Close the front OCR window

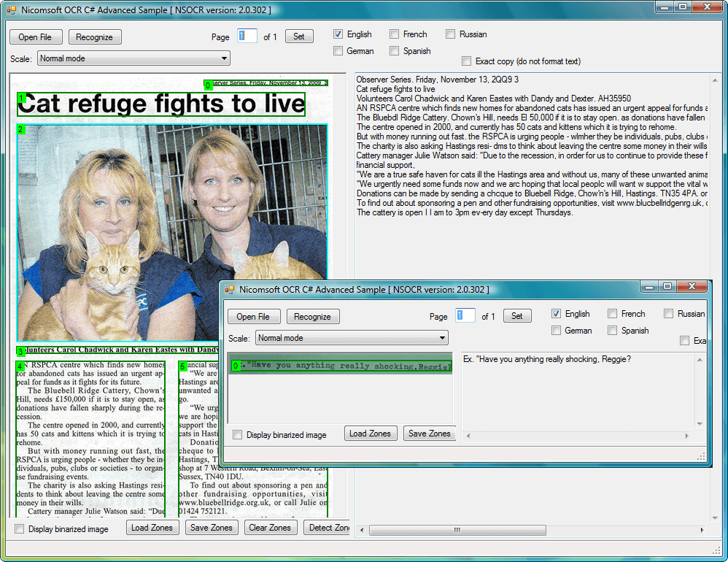692,287
